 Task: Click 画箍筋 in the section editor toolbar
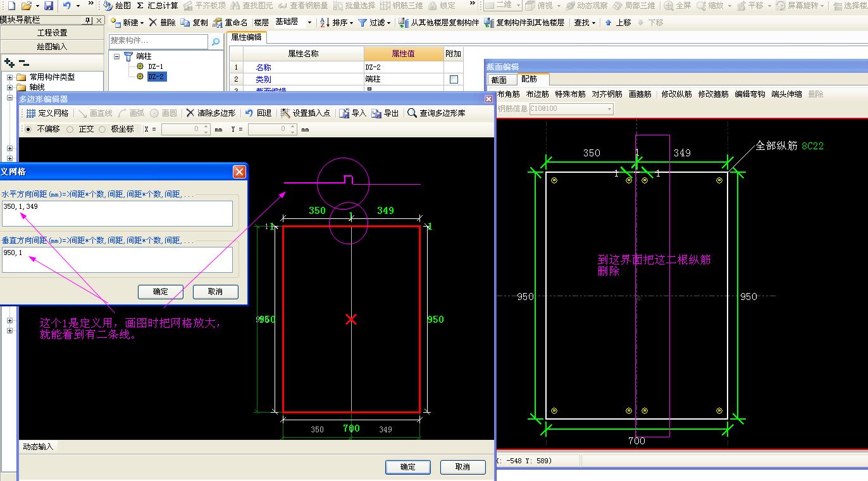(x=640, y=94)
